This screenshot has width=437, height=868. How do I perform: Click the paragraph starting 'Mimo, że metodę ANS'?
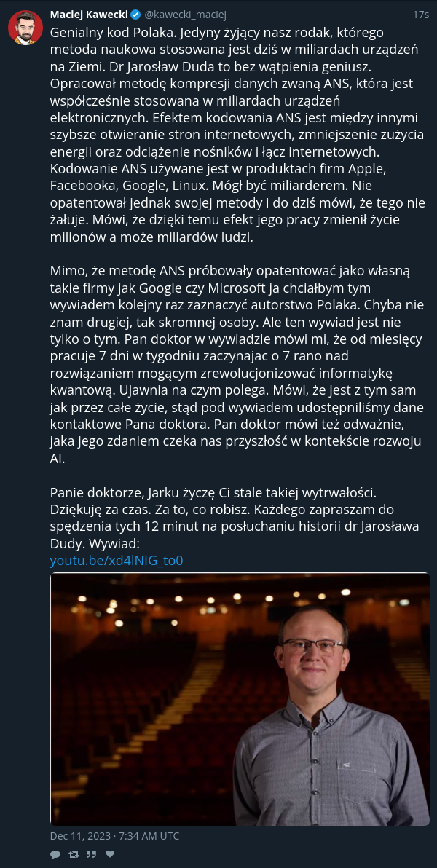pos(237,366)
